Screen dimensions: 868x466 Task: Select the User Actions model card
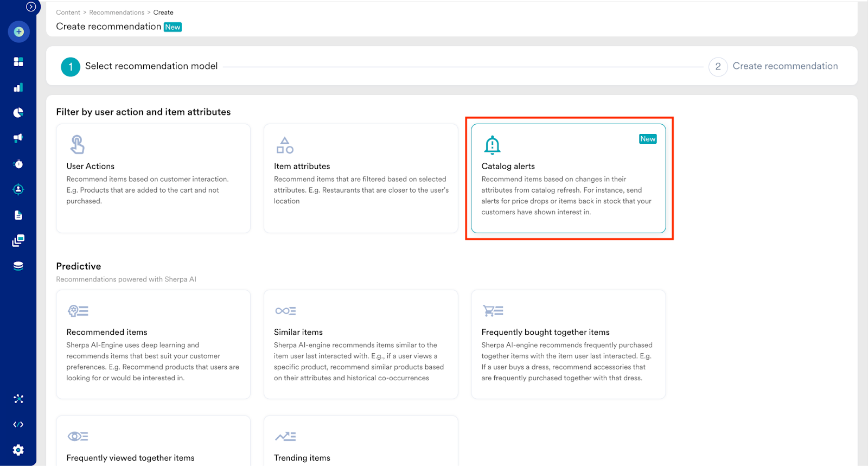pos(153,178)
